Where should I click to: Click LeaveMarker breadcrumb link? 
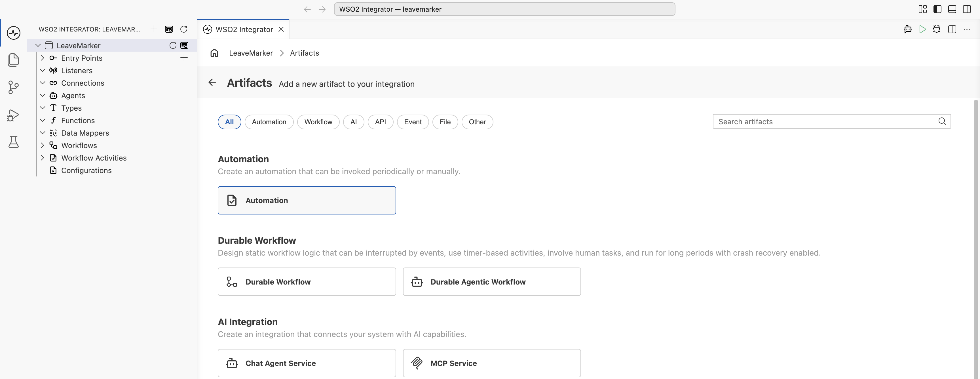(x=251, y=53)
